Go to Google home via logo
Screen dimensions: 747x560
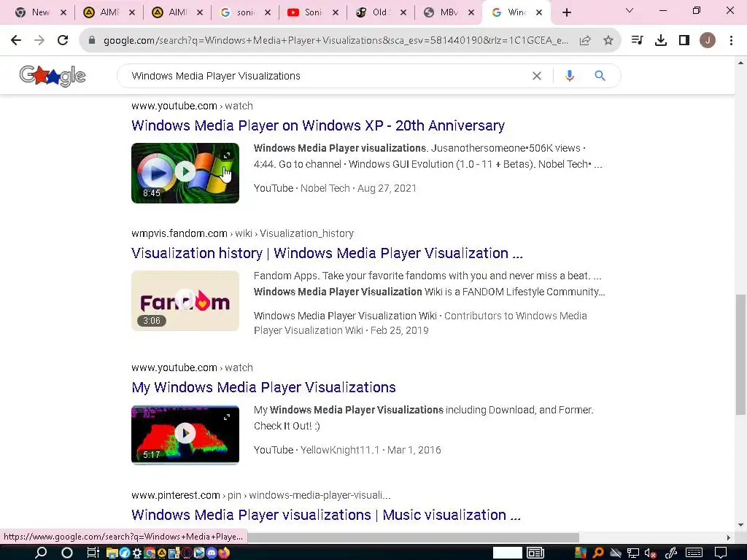coord(53,76)
